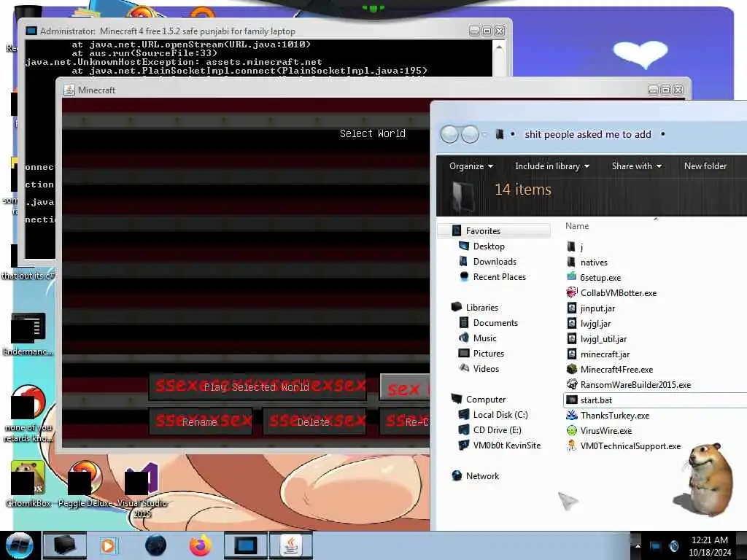Screen dimensions: 747x560
Task: Click the Explorer back arrow button
Action: tap(449, 134)
